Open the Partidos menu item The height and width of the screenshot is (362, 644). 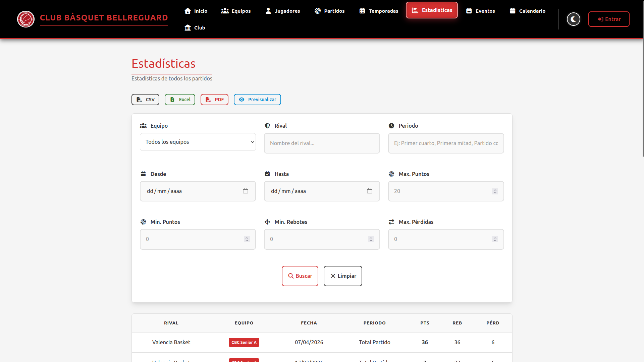329,11
